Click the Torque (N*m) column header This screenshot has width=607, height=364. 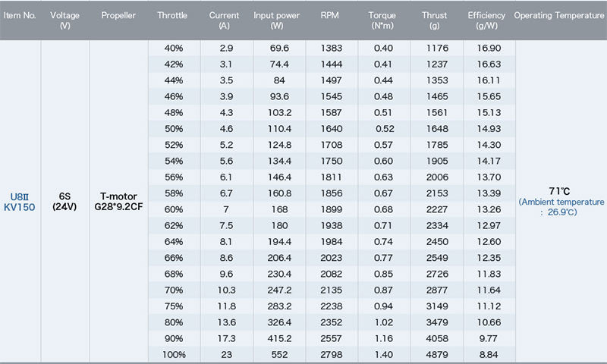(x=382, y=20)
